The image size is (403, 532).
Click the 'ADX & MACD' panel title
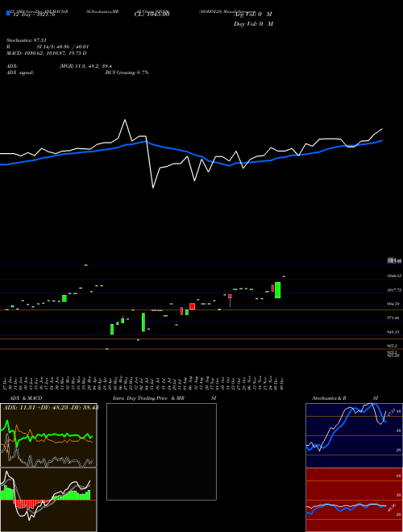[26, 398]
